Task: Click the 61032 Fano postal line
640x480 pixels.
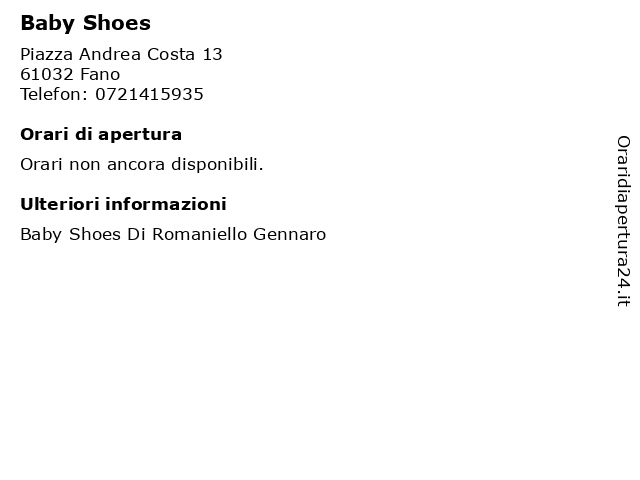Action: [x=70, y=74]
